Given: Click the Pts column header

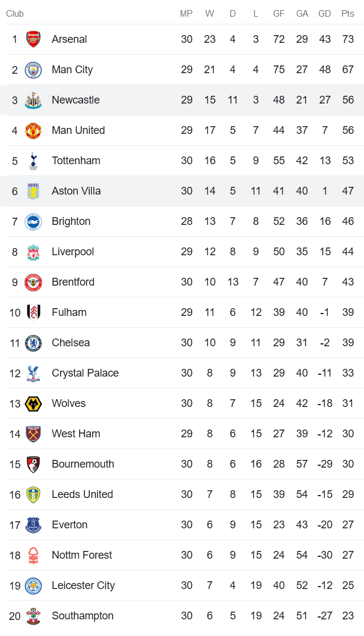Looking at the screenshot, I should click(x=347, y=14).
